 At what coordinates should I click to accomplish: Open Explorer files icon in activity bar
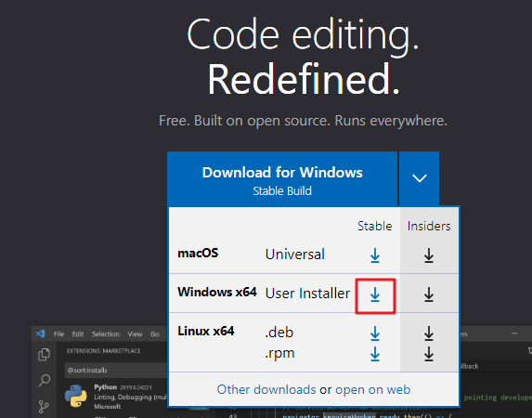tap(45, 355)
